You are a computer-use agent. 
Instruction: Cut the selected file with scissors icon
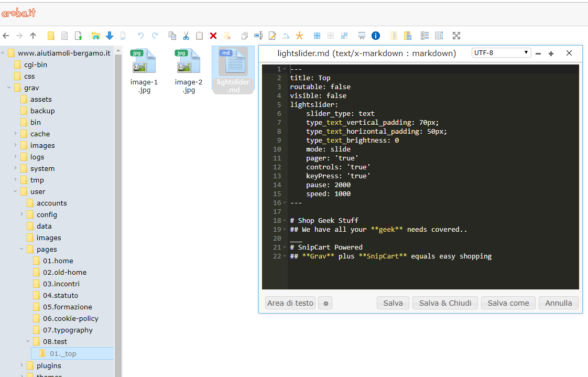[186, 36]
